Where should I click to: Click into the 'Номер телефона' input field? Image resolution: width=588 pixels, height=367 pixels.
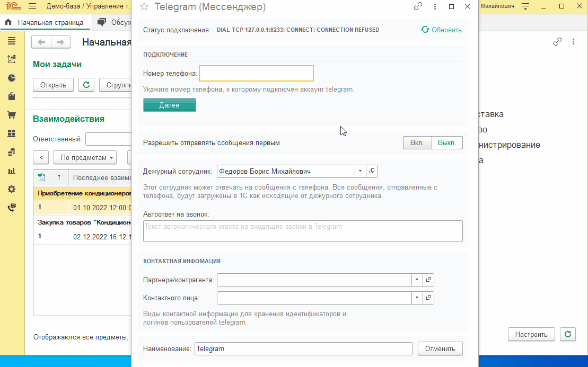(x=256, y=73)
